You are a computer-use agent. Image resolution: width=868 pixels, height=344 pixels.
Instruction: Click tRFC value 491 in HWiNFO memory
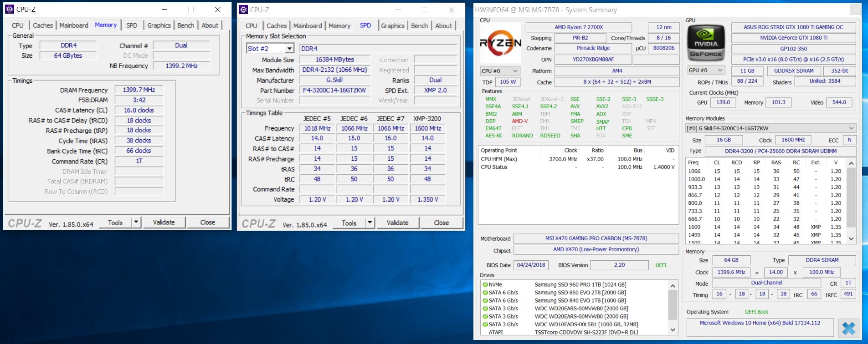click(848, 294)
